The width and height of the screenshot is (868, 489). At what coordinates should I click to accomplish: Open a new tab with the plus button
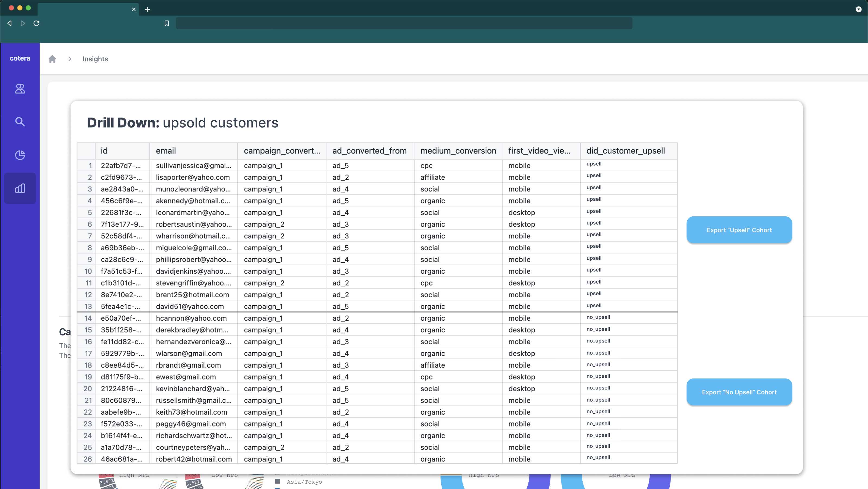click(x=147, y=10)
